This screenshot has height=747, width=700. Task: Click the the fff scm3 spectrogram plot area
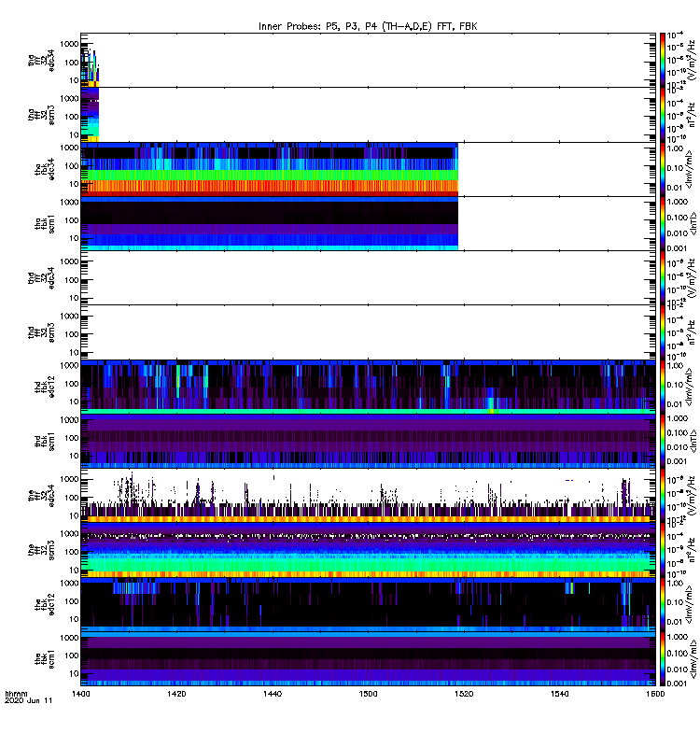pos(368,550)
